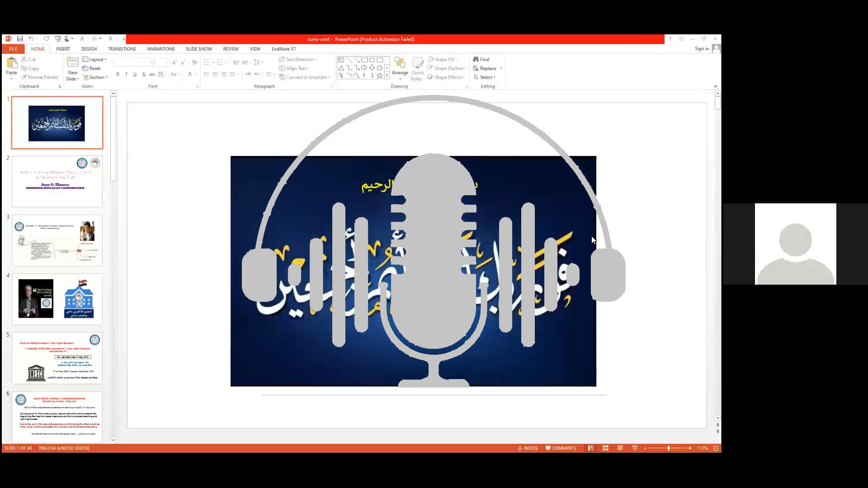Open Reading View from status bar
The image size is (868, 488).
coord(620,448)
